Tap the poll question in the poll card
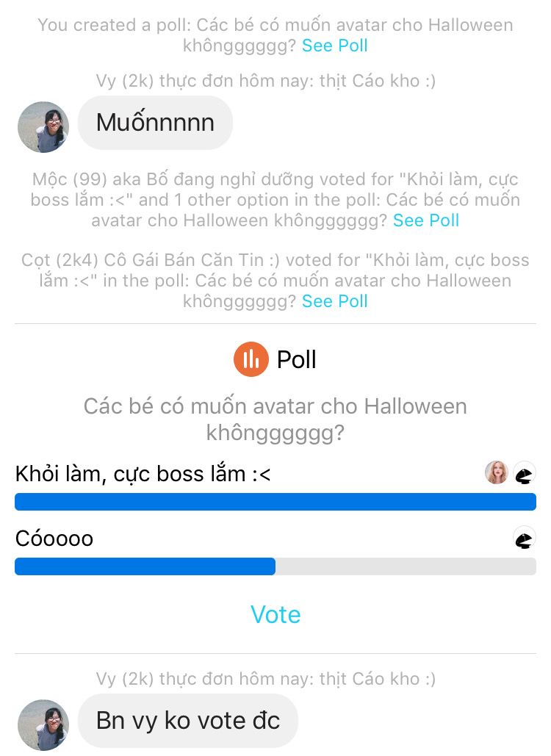 tap(275, 420)
